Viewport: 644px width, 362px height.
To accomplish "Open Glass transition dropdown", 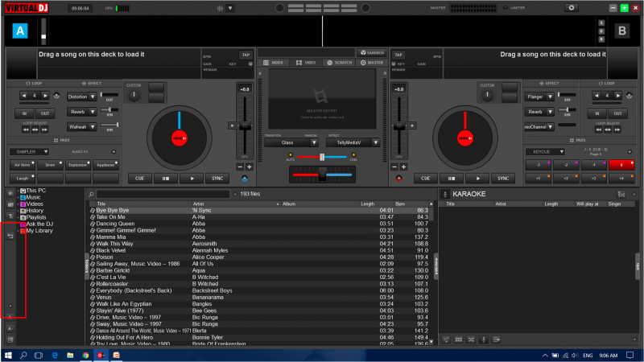I will (x=291, y=142).
